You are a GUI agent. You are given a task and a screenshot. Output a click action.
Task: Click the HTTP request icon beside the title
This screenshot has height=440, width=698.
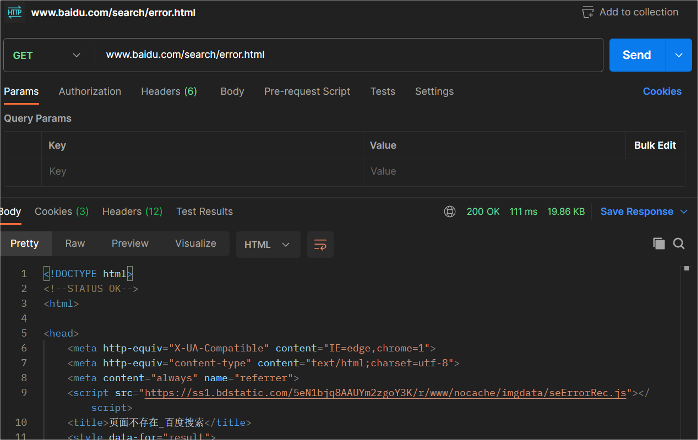point(15,12)
